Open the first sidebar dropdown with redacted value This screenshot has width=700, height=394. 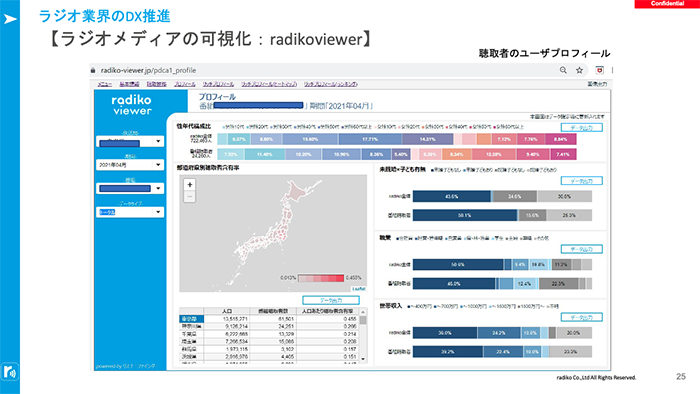pyautogui.click(x=130, y=141)
